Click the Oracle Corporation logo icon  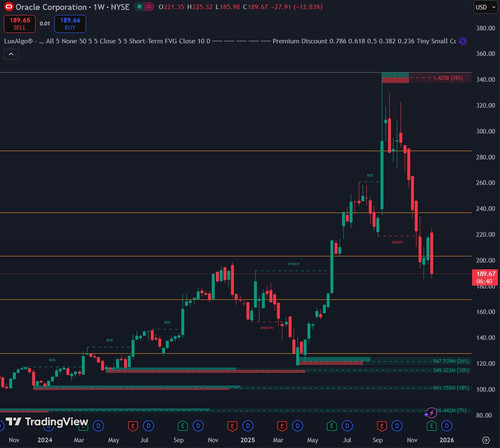tap(9, 7)
